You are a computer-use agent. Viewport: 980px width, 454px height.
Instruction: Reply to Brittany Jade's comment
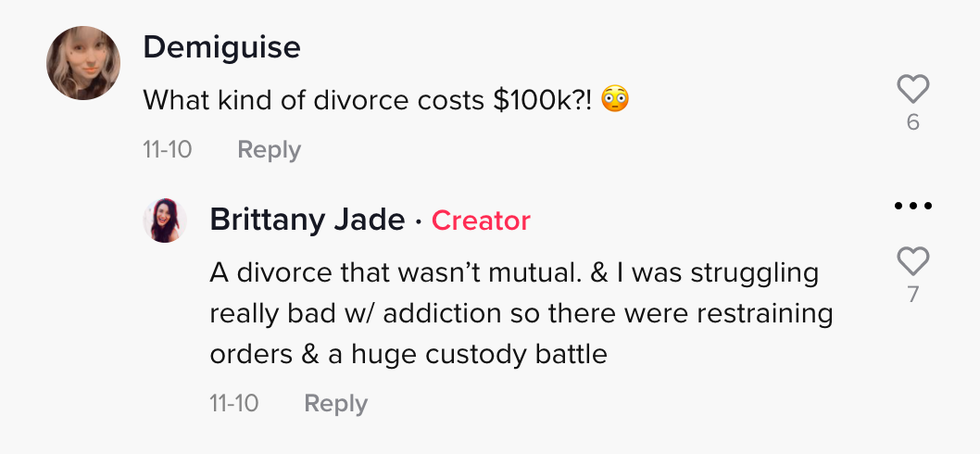coord(336,404)
